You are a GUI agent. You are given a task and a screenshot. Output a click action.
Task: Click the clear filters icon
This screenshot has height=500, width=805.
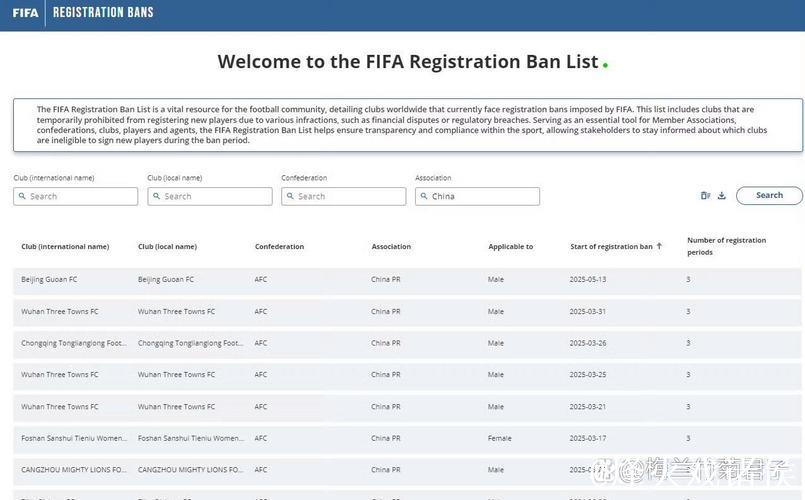(x=706, y=196)
